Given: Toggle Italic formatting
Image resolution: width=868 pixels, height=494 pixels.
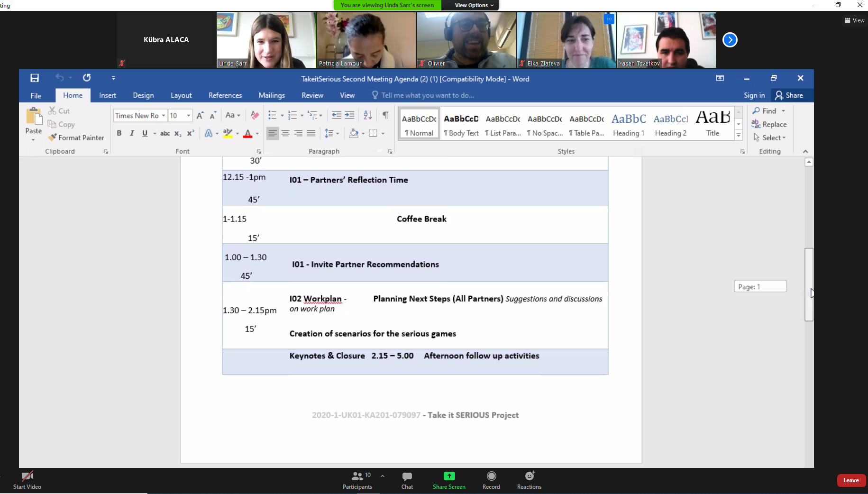Looking at the screenshot, I should coord(132,134).
